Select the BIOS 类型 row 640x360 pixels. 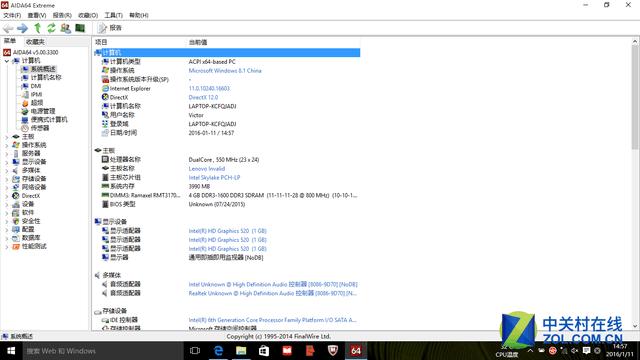pyautogui.click(x=227, y=204)
